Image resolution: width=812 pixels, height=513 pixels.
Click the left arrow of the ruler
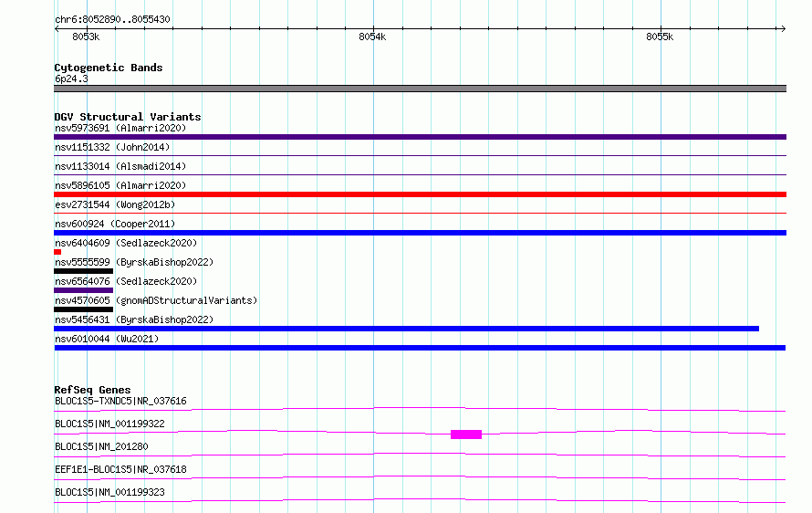click(57, 28)
